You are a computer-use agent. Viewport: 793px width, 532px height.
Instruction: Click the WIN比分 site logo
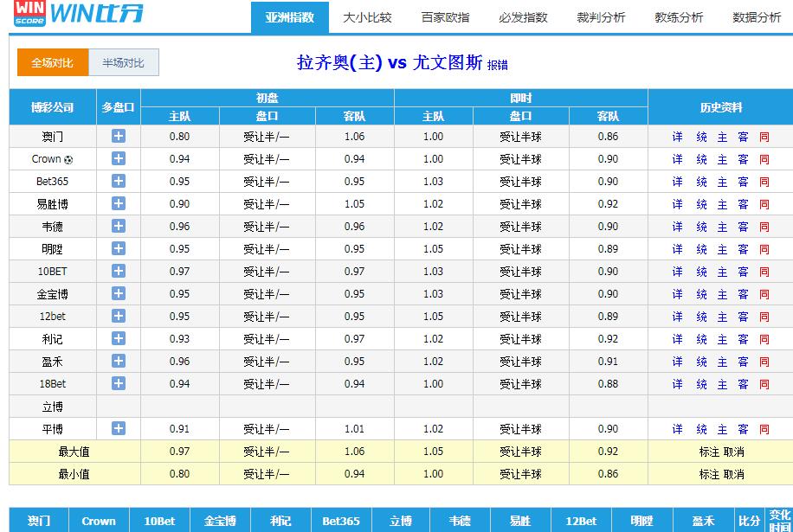coord(79,14)
